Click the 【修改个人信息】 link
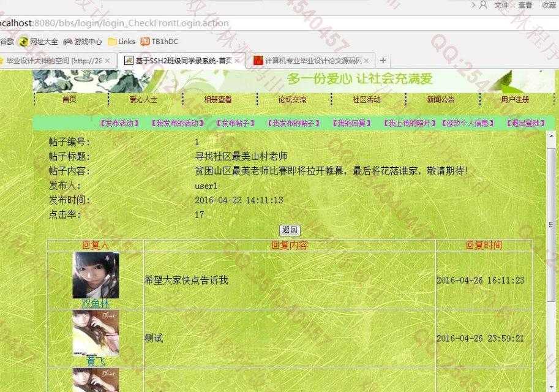The image size is (559, 392). tap(468, 123)
